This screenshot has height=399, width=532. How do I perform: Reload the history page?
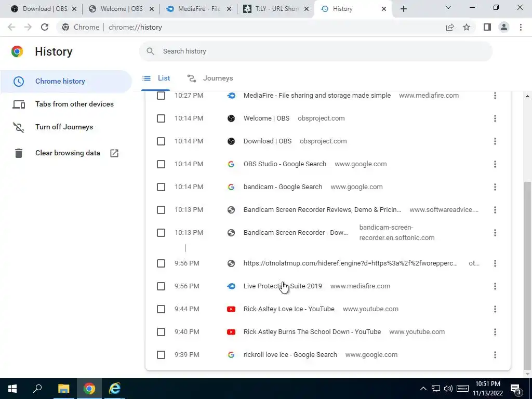(45, 27)
